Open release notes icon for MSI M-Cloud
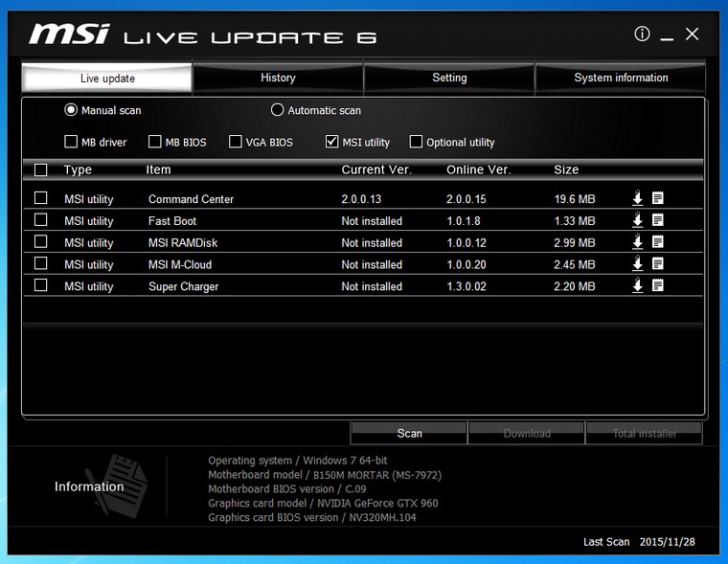 click(657, 263)
